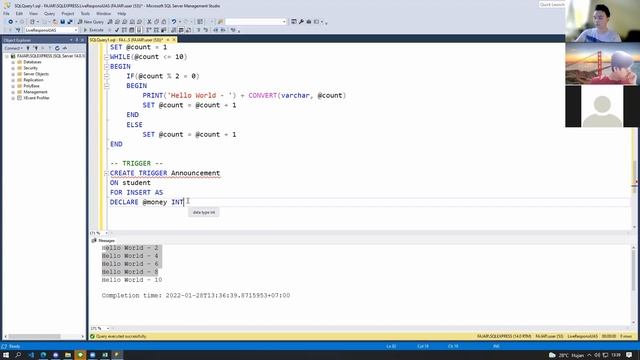Expand the Management node

point(13,92)
